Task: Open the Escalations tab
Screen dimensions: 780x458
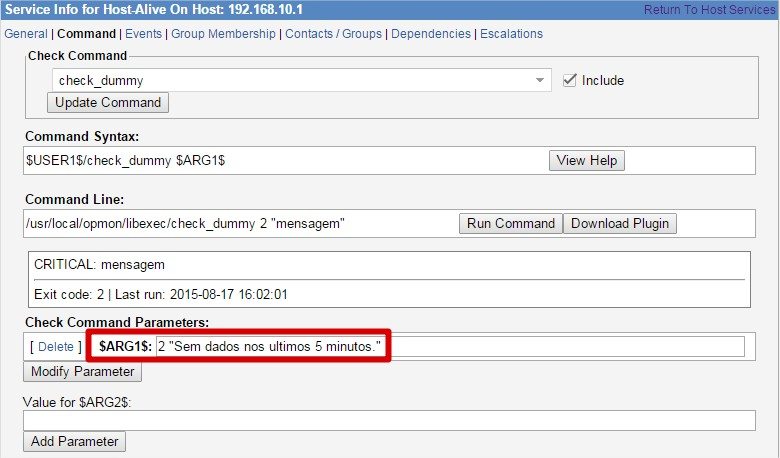Action: point(511,33)
